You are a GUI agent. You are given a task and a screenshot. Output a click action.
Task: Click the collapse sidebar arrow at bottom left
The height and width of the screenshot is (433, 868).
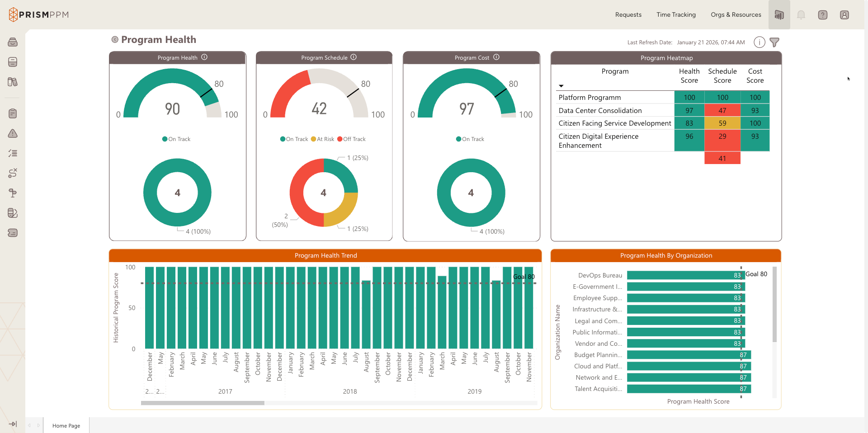tap(13, 424)
